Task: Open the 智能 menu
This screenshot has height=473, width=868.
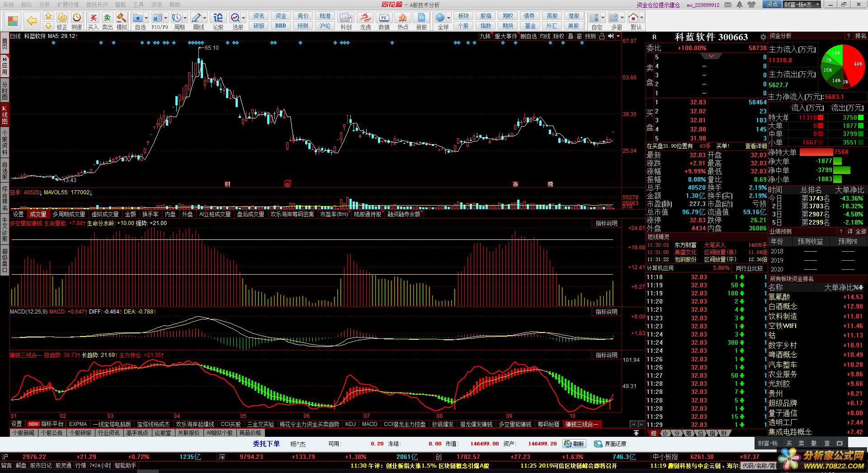Action: [x=120, y=5]
